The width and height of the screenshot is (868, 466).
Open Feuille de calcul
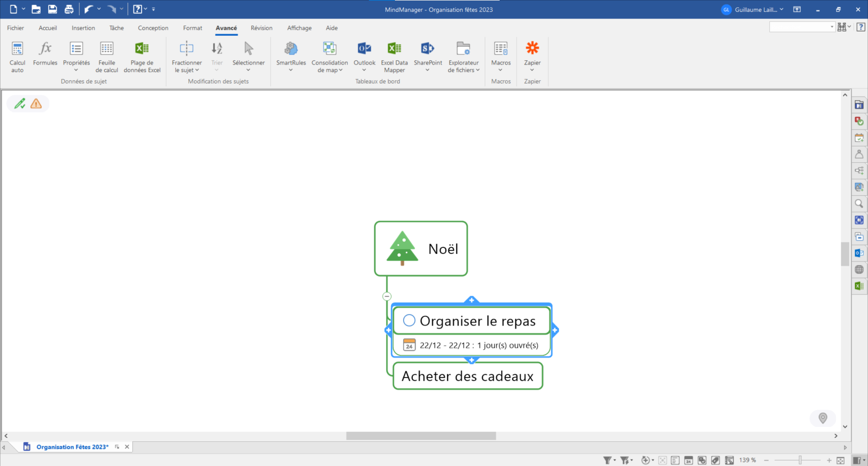pos(107,49)
